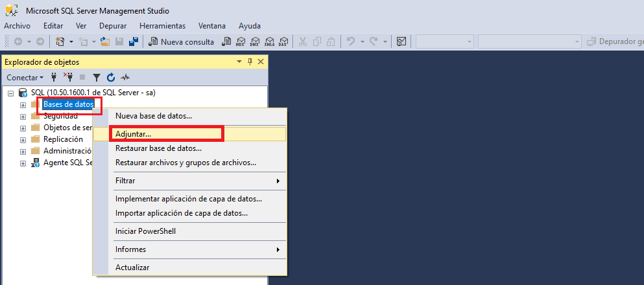644x285 pixels.
Task: Close the Explorador de objetos panel
Action: (x=261, y=62)
